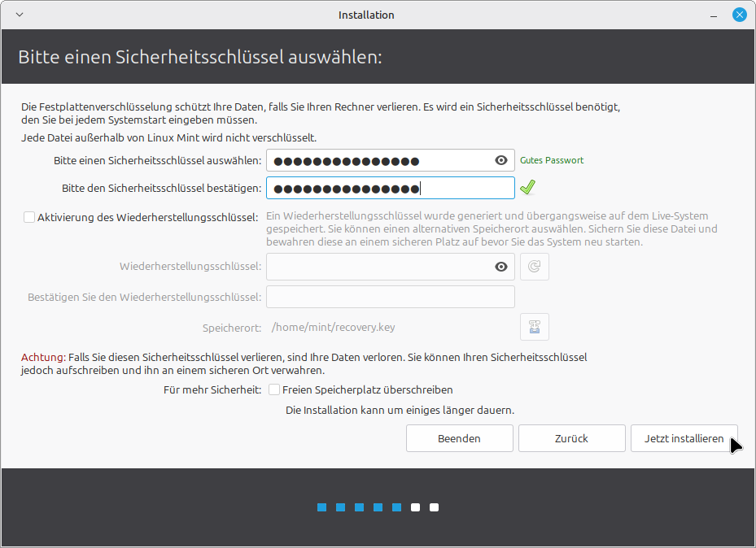The width and height of the screenshot is (756, 548).
Task: Click the Zurück button
Action: pos(571,438)
